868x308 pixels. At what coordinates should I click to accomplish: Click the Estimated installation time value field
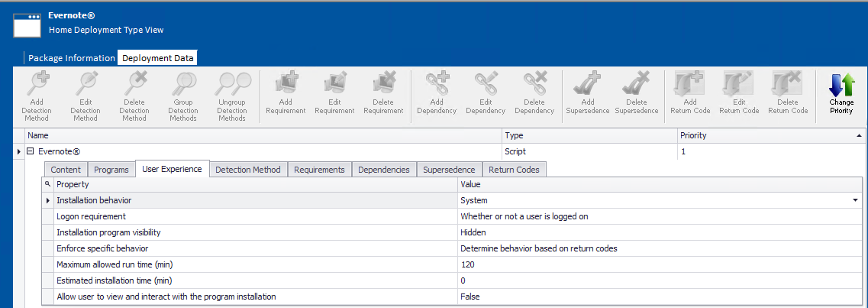point(657,280)
